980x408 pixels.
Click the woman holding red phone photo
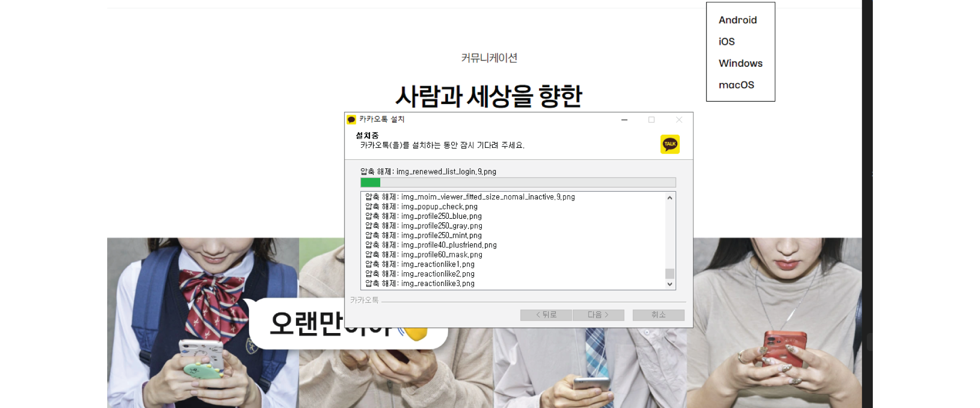click(774, 322)
